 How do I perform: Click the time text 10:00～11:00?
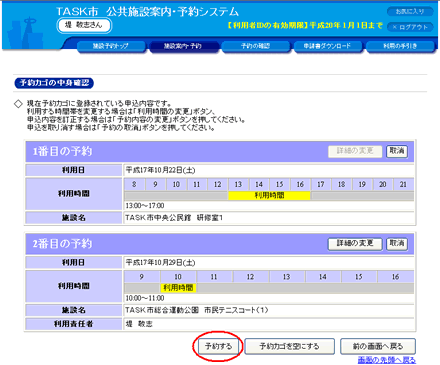coord(145,298)
